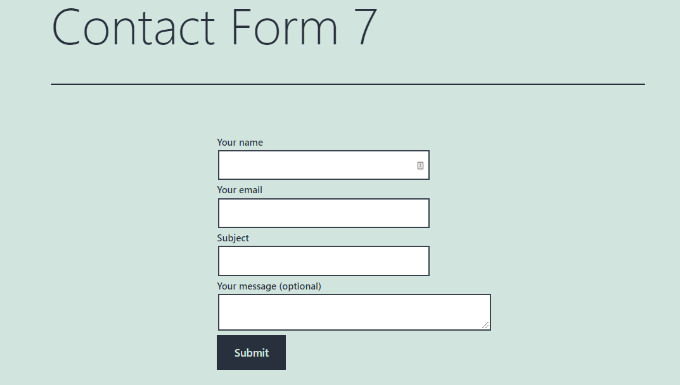
Task: Click inside the Your message textarea
Action: tap(354, 312)
